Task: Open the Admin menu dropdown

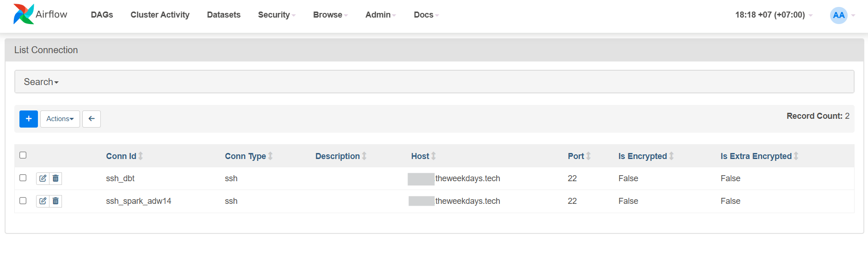Action: click(x=381, y=15)
